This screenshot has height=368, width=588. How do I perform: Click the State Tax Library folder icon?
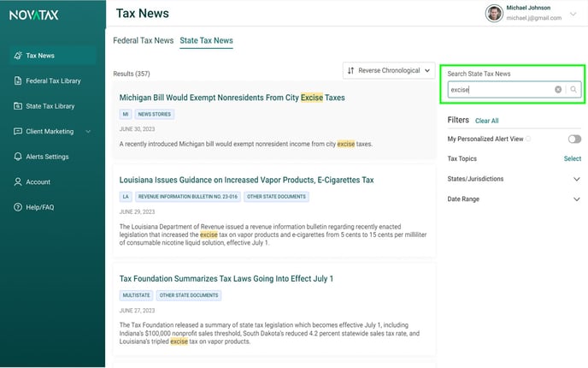(18, 106)
